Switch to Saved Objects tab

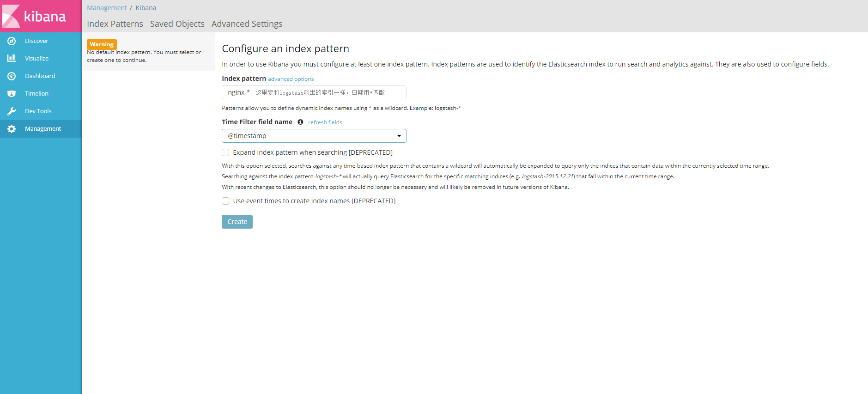pyautogui.click(x=177, y=24)
